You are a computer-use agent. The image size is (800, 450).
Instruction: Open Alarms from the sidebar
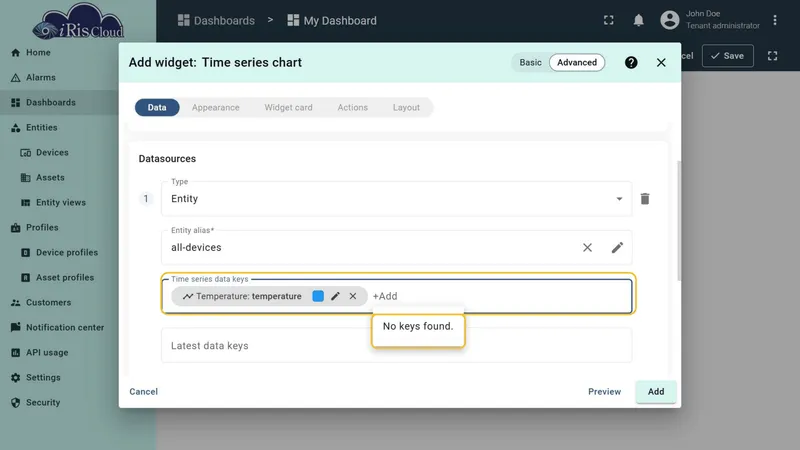(40, 78)
